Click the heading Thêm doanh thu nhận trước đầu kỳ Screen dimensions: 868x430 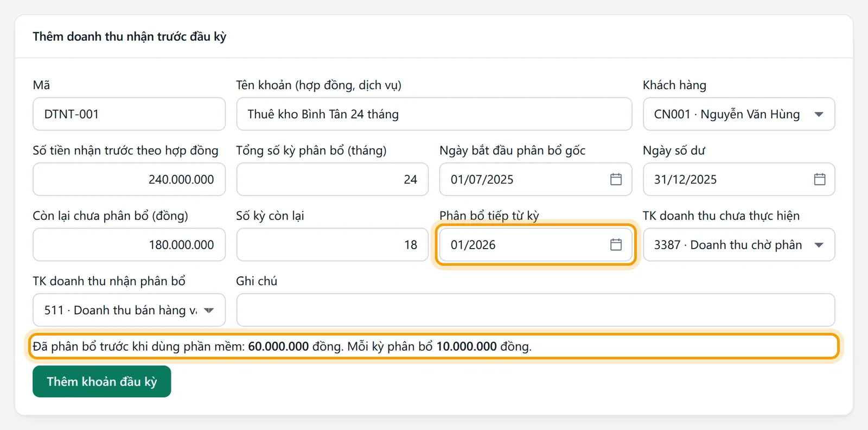coord(129,36)
